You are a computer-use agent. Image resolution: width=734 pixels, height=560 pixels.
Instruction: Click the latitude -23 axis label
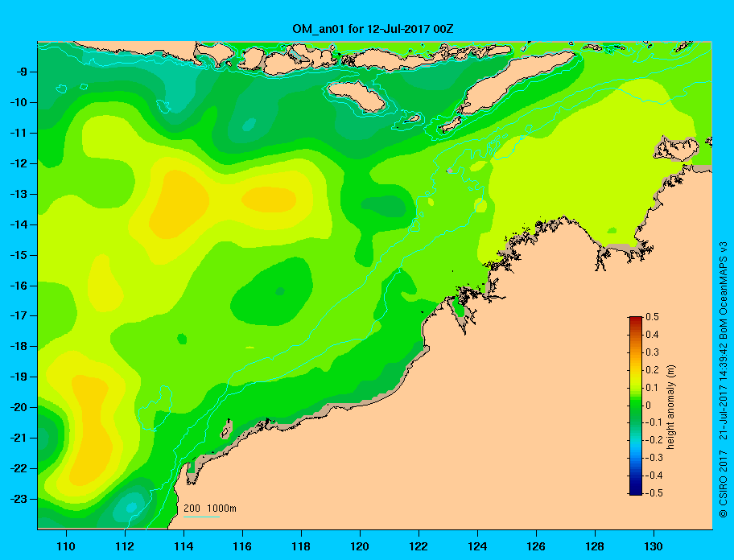pos(18,499)
